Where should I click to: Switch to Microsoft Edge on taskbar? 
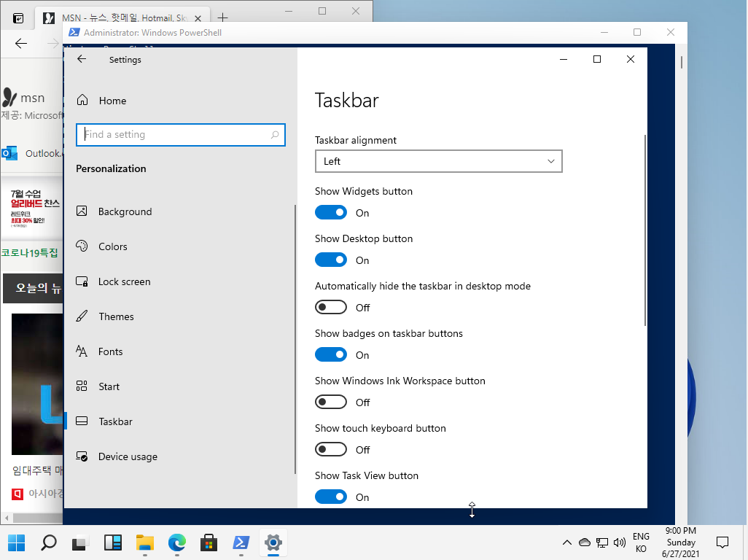177,542
